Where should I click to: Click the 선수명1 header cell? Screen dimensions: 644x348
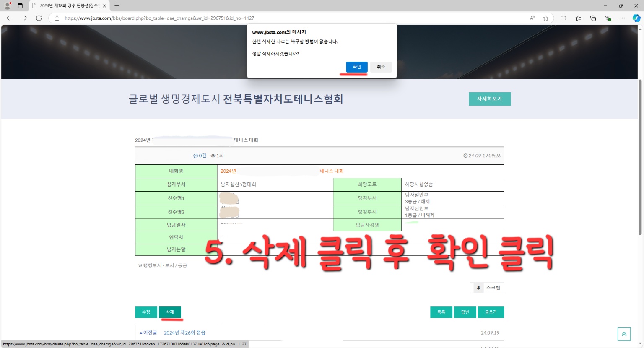pyautogui.click(x=176, y=198)
